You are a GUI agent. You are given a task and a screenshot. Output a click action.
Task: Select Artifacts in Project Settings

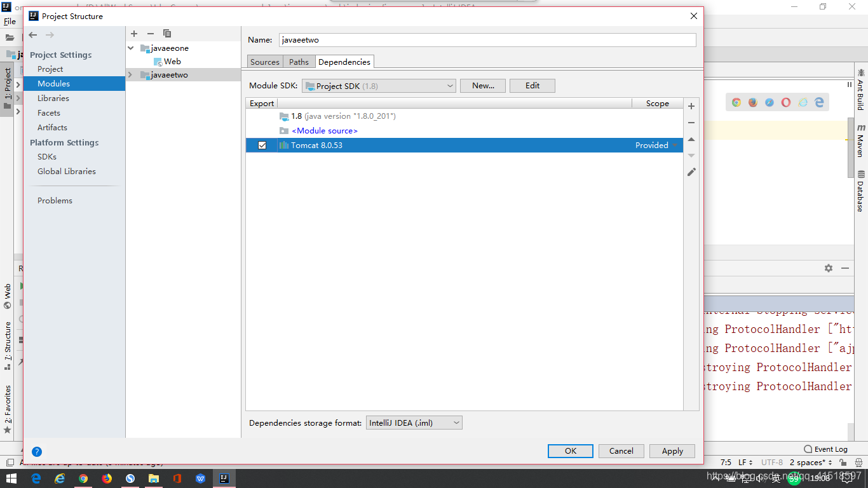(x=52, y=128)
